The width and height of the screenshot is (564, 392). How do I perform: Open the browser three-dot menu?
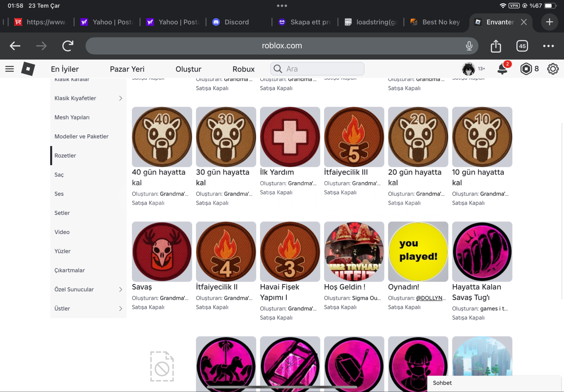[548, 46]
